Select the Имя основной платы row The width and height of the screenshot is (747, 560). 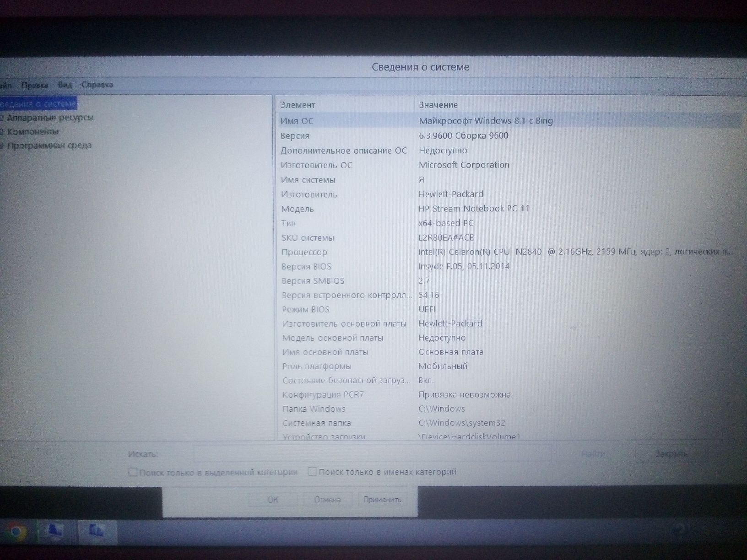click(509, 352)
